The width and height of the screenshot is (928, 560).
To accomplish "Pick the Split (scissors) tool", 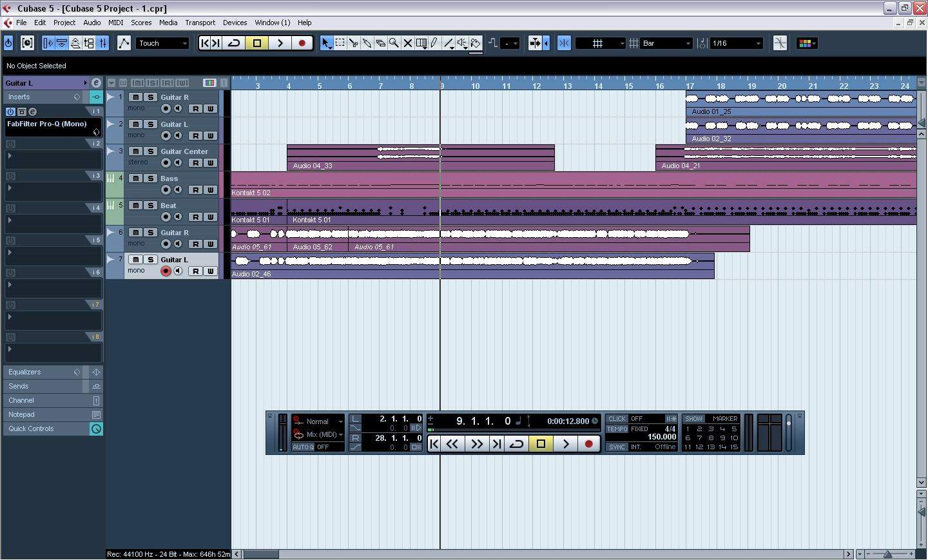I will coord(353,43).
